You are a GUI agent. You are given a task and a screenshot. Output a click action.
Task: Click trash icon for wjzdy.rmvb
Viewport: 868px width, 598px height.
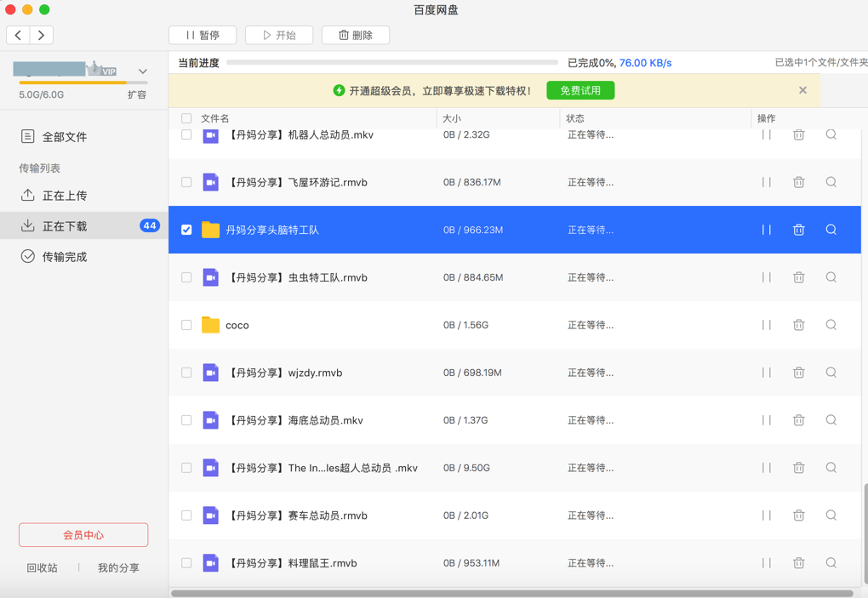click(798, 373)
